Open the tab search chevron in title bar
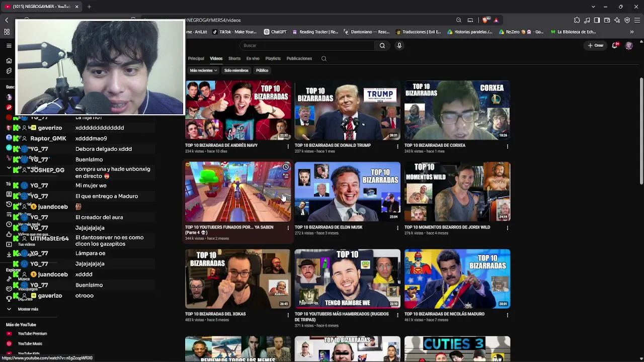Screen dimensions: 644x362 [x=594, y=7]
